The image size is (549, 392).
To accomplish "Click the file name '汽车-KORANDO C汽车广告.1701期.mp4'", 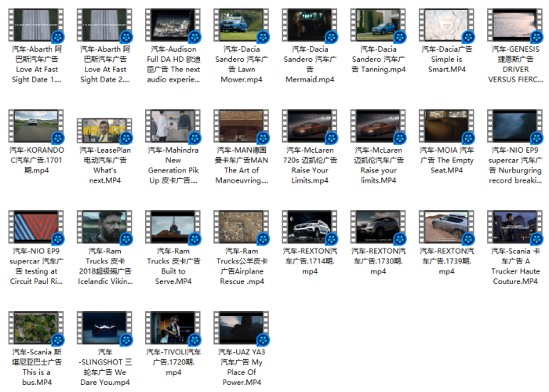I will click(36, 160).
